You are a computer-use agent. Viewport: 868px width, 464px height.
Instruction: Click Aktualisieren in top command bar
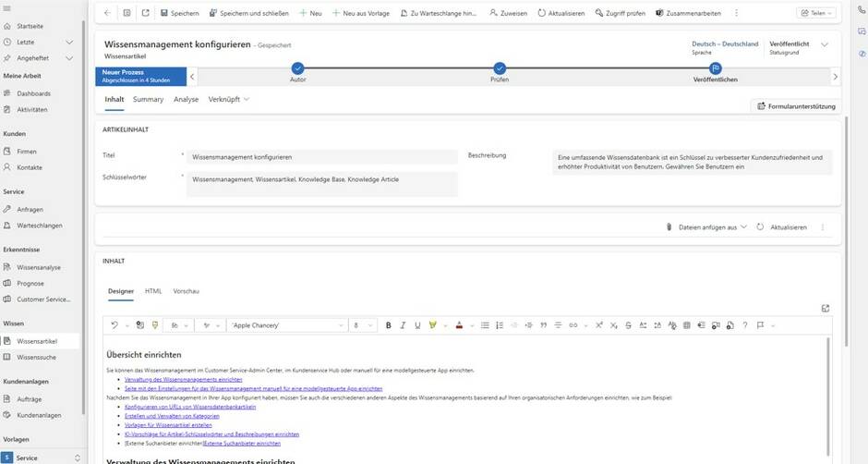561,13
